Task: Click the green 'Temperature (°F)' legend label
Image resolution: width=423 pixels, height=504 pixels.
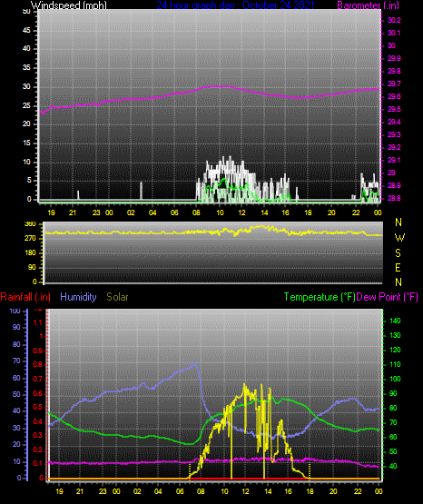Action: [320, 297]
